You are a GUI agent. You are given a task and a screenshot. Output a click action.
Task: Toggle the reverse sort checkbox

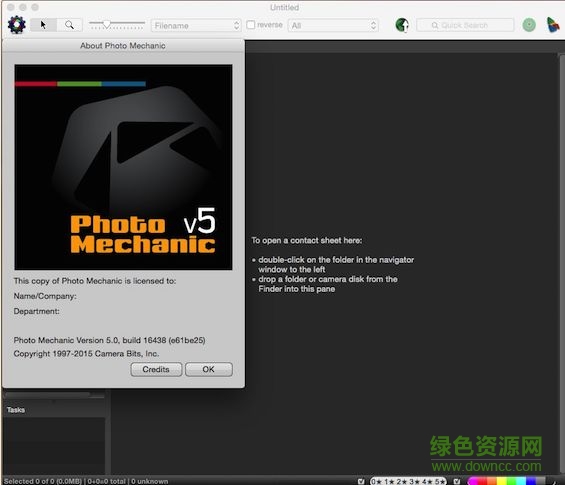[251, 25]
